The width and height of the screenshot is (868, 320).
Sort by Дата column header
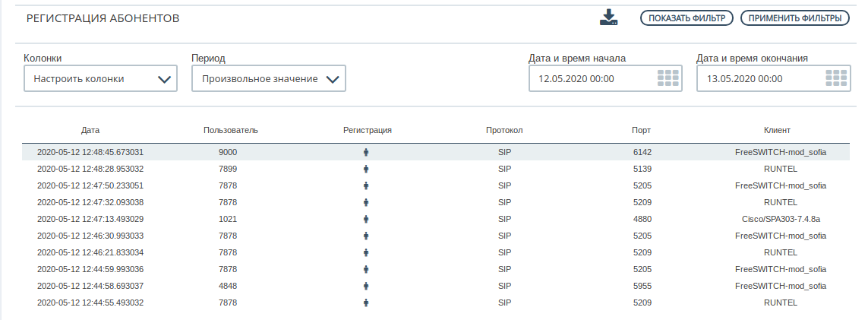(x=90, y=131)
